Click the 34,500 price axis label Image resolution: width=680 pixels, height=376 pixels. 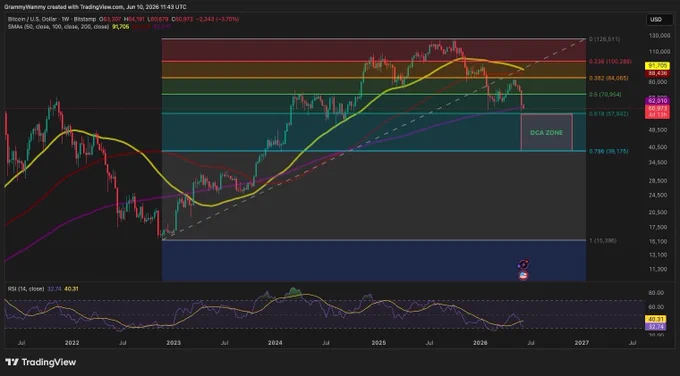tap(659, 163)
